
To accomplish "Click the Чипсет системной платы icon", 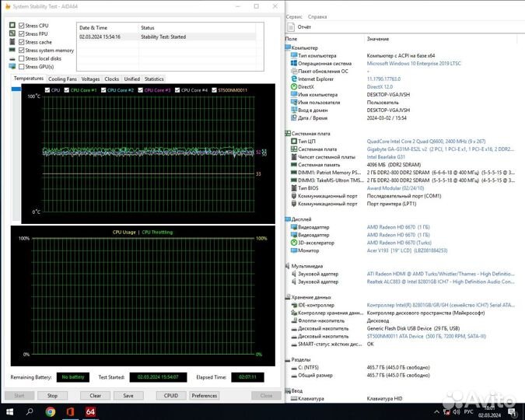I will [294, 157].
